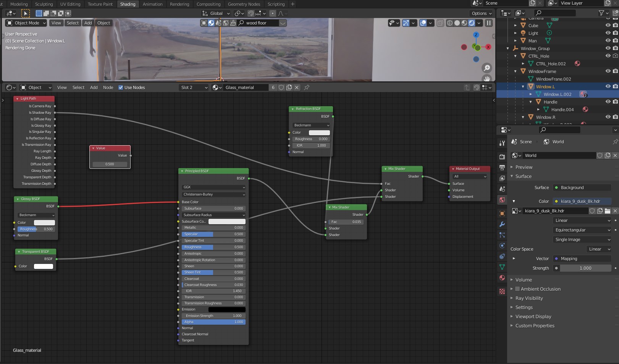The image size is (619, 364).
Task: Click the viewport zoom magnifier icon
Action: [487, 68]
